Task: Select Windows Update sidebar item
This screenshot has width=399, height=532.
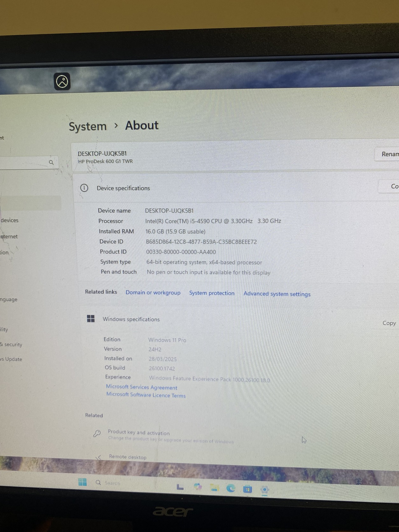Action: [x=11, y=359]
